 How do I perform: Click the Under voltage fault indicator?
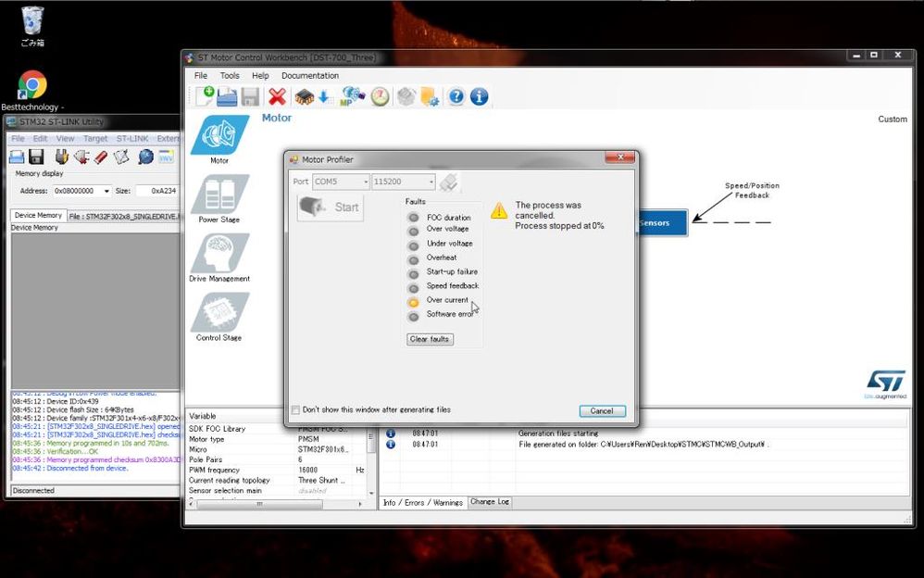tap(414, 245)
